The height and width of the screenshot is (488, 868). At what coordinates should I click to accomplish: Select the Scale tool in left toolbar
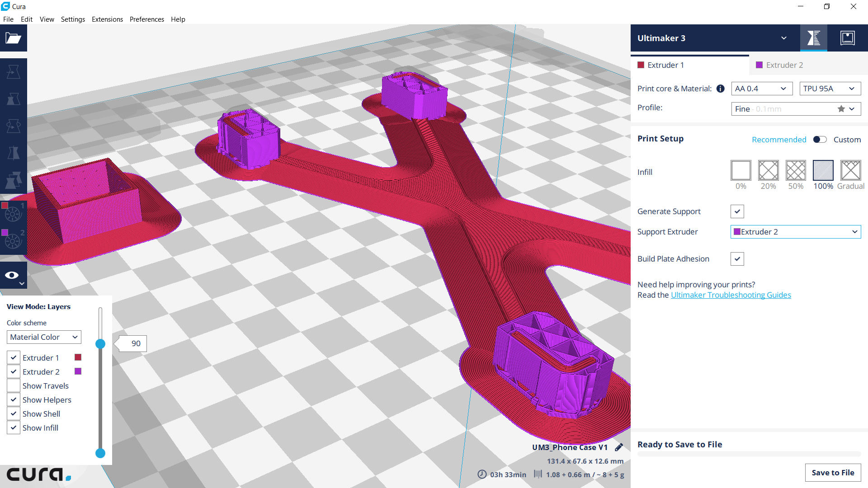[x=14, y=99]
